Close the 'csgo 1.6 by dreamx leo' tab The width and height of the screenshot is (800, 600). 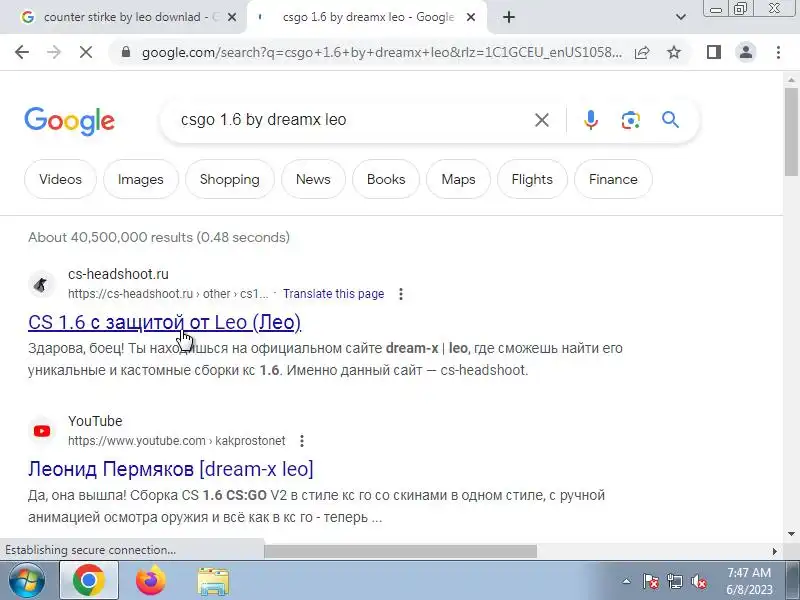pyautogui.click(x=471, y=17)
